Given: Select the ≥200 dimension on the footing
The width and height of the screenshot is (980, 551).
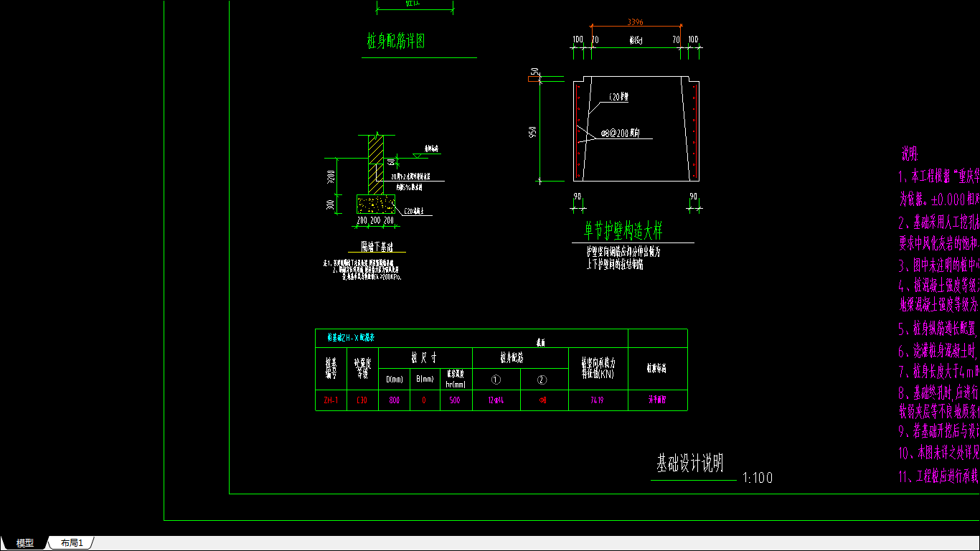Looking at the screenshot, I should coord(331,176).
